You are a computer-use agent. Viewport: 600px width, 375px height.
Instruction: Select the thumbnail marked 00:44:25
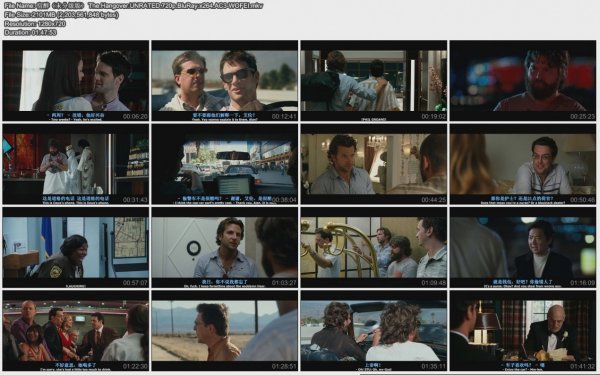tap(374, 164)
